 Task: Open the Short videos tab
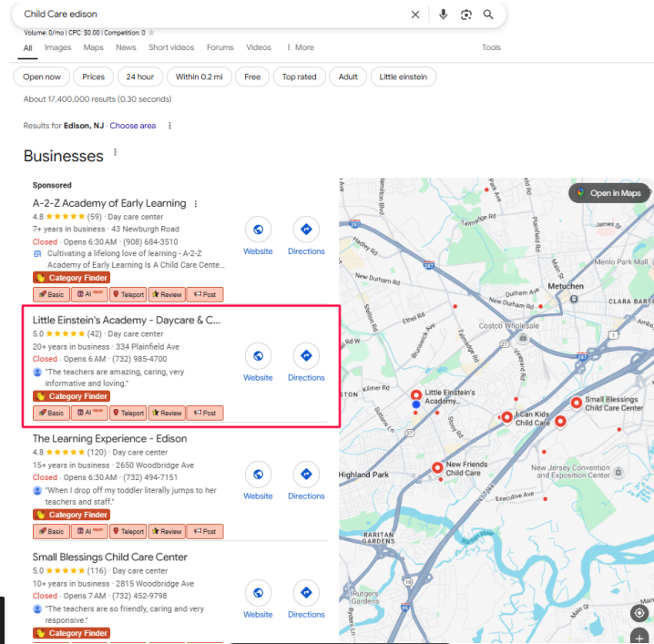pos(171,47)
